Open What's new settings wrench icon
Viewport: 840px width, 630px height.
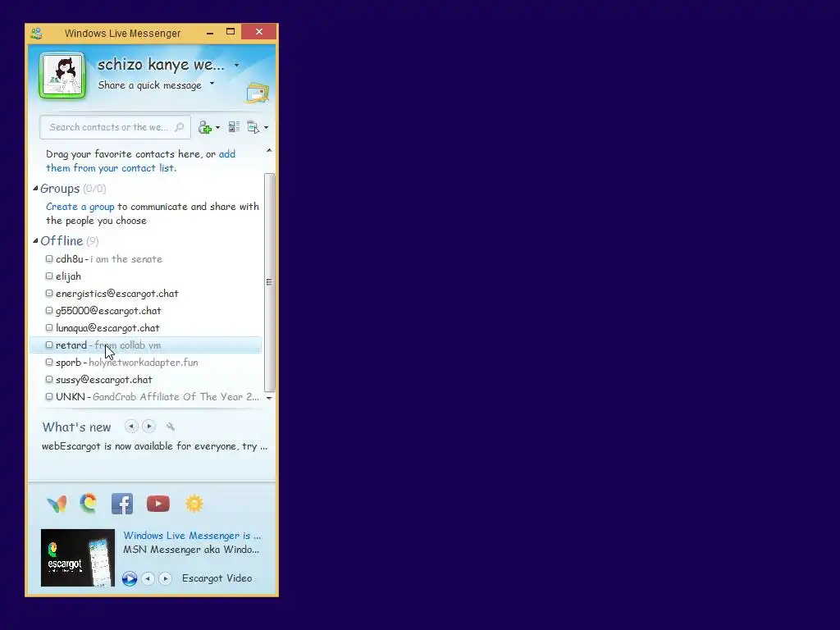(171, 427)
